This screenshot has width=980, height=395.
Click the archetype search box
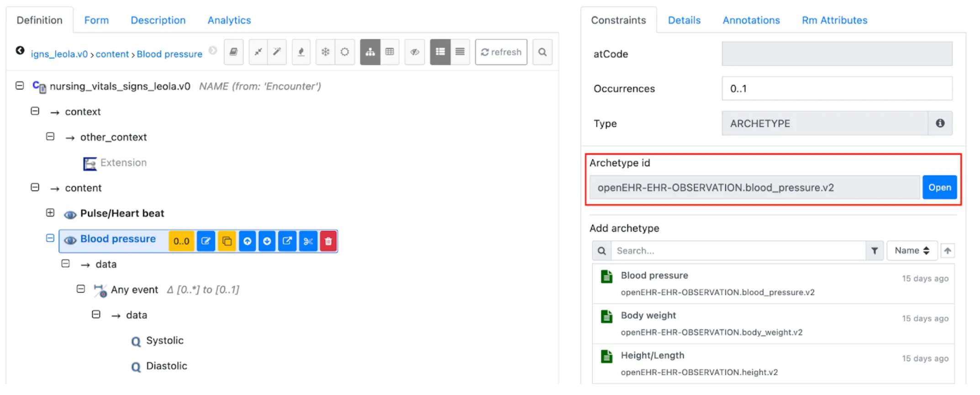click(x=738, y=250)
